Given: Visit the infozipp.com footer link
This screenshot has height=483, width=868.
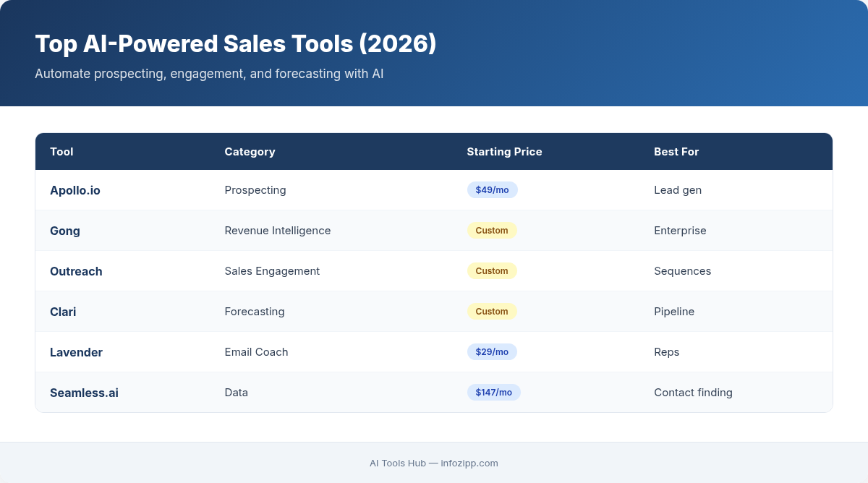Looking at the screenshot, I should pyautogui.click(x=469, y=463).
